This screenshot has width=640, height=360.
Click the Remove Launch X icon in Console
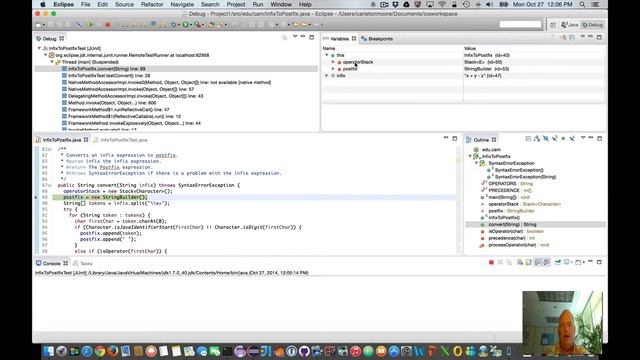click(500, 262)
